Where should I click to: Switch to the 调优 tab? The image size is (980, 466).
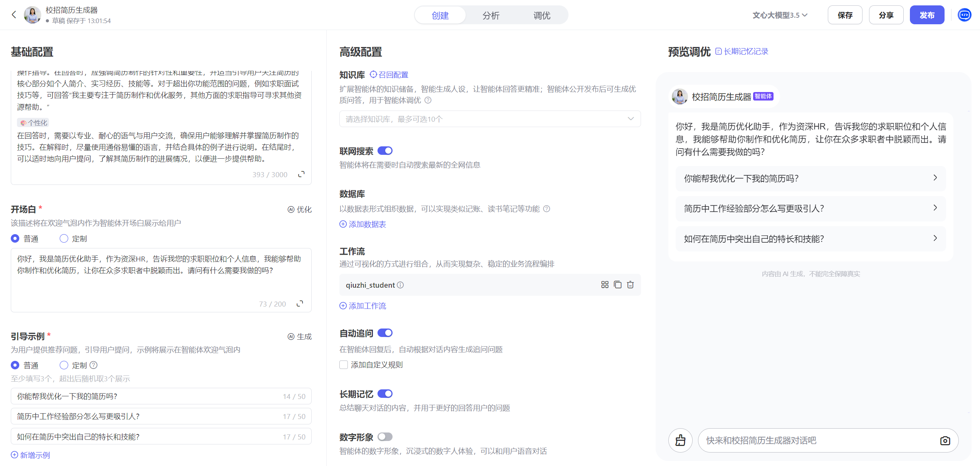point(542,15)
